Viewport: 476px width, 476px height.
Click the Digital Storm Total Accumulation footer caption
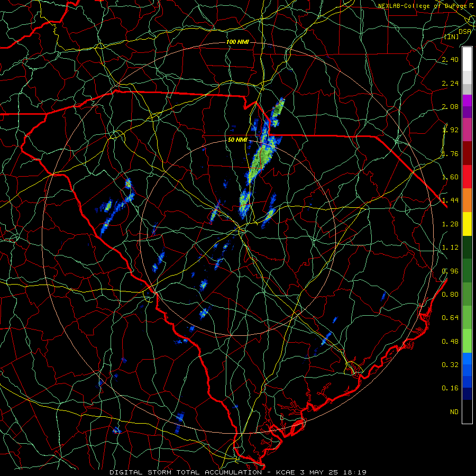click(238, 472)
